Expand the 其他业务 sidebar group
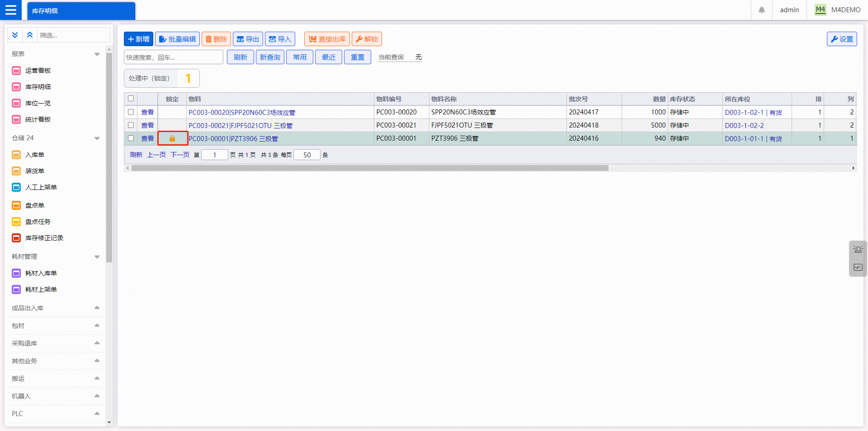 tap(97, 360)
